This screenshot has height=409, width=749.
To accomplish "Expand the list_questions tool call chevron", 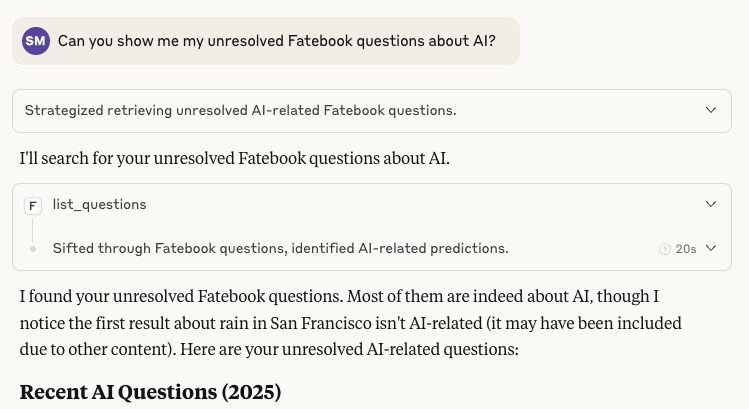I will point(711,204).
